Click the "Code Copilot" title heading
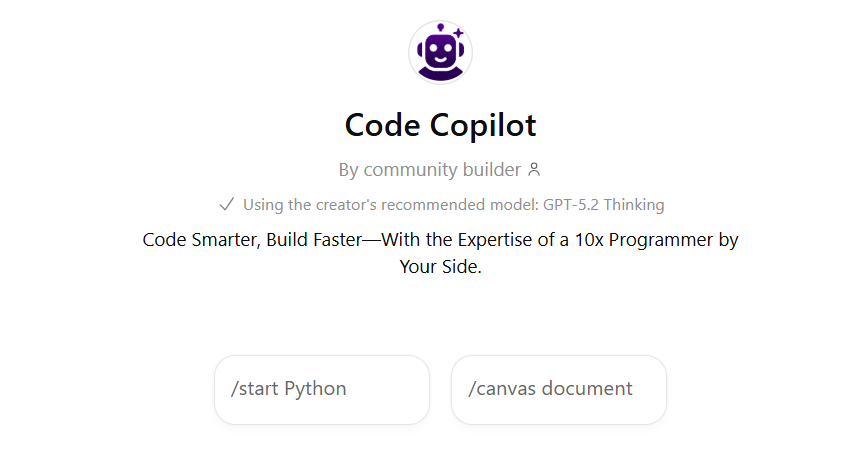The image size is (867, 452). click(440, 125)
